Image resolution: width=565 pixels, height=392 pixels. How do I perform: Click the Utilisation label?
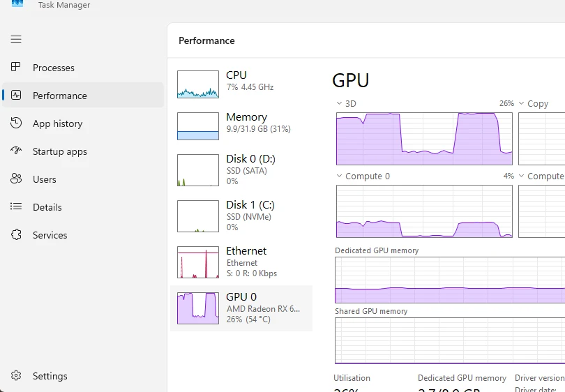point(352,378)
